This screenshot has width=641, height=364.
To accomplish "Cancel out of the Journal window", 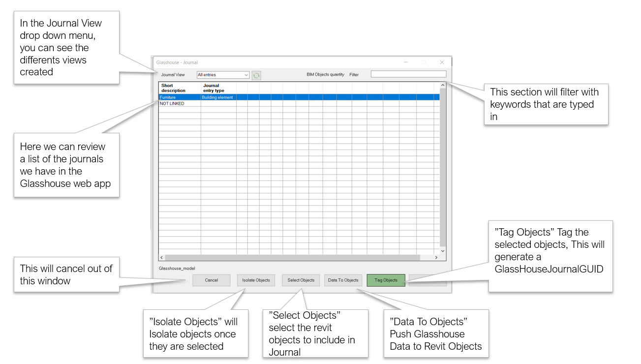I will [x=212, y=280].
